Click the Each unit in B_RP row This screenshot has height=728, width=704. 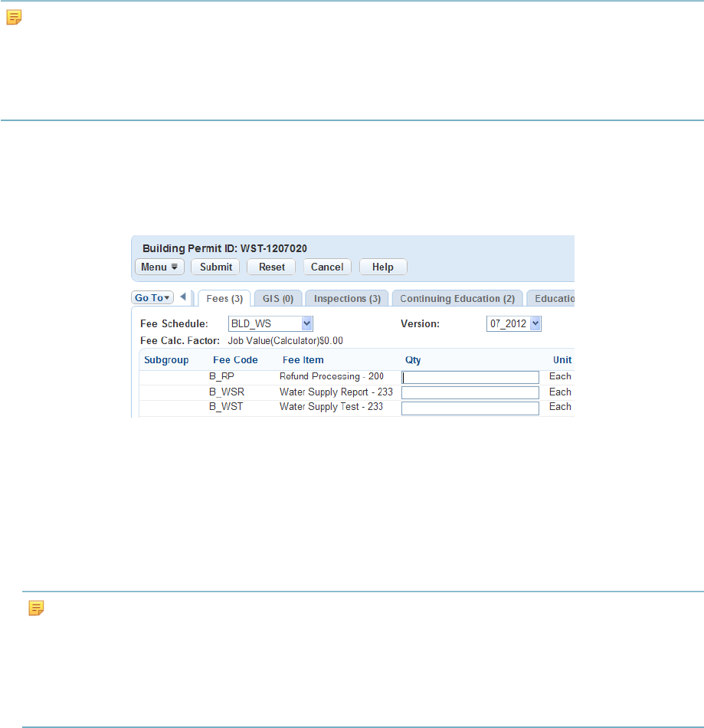[x=560, y=376]
